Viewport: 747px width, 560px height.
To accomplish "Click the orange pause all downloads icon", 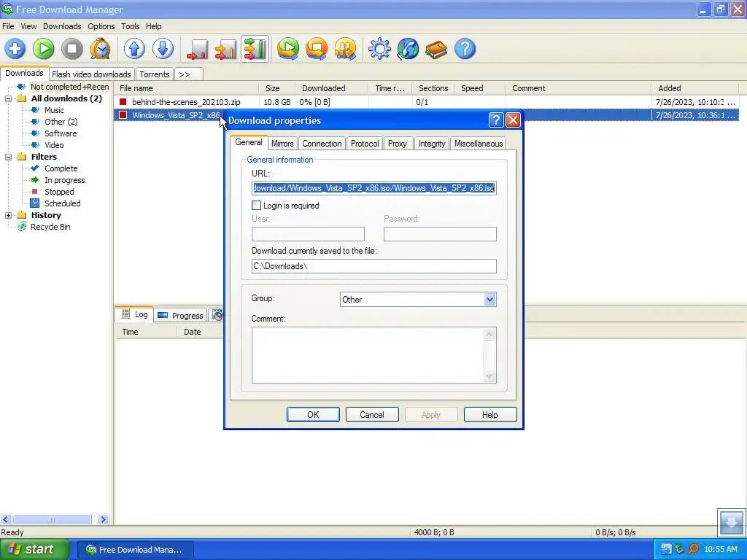I will pyautogui.click(x=345, y=49).
